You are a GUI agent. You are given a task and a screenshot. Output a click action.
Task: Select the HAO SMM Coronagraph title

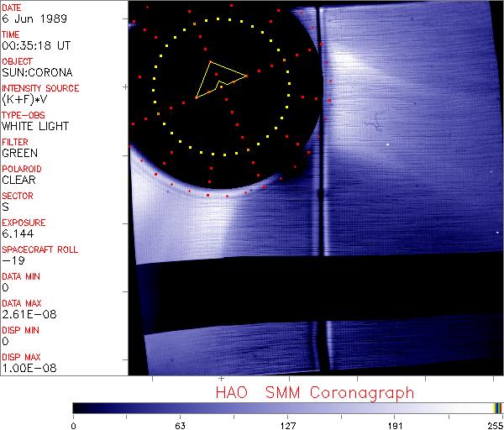click(314, 391)
